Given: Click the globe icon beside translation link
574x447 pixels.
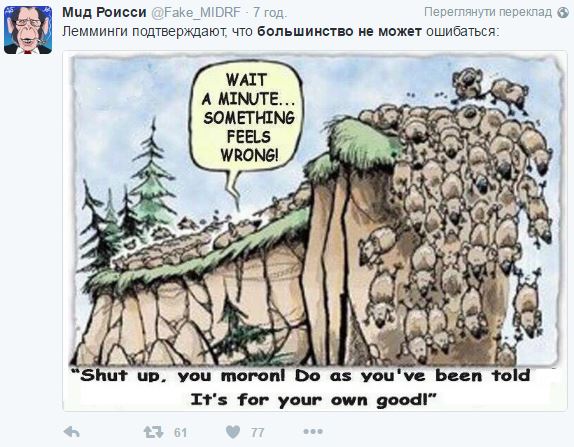Looking at the screenshot, I should click(563, 12).
